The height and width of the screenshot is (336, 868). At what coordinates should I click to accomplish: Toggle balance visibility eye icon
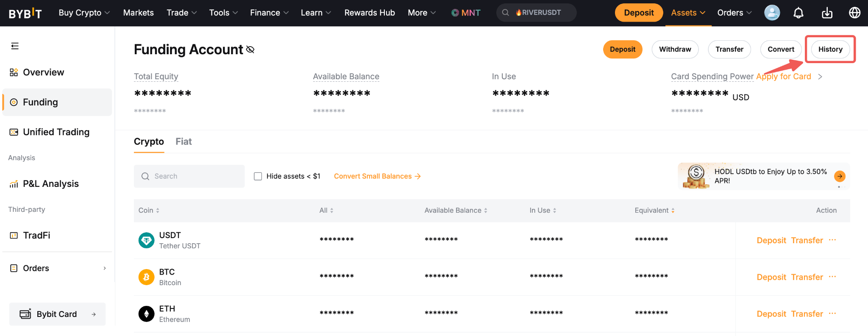click(250, 50)
